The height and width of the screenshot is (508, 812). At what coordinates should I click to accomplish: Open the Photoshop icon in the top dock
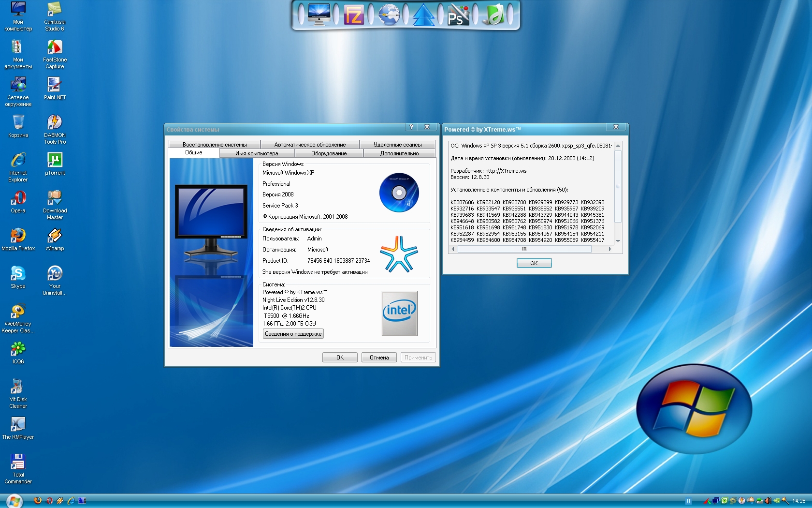(458, 15)
